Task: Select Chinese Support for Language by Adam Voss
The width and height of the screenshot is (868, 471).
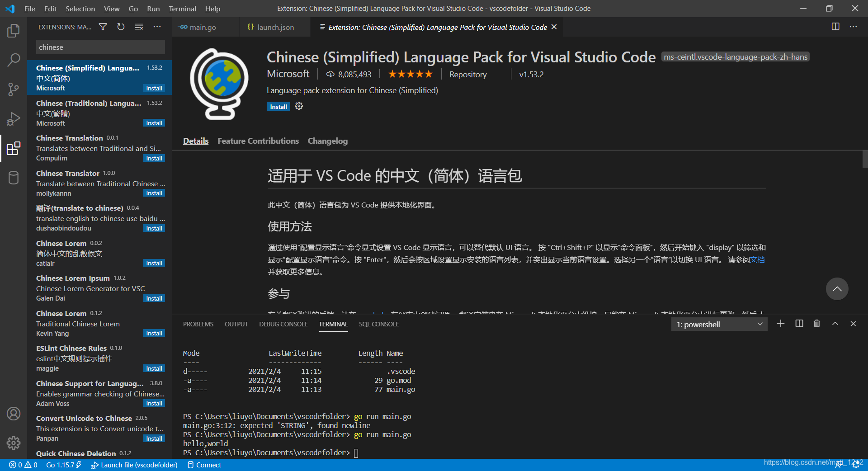Action: coord(99,393)
